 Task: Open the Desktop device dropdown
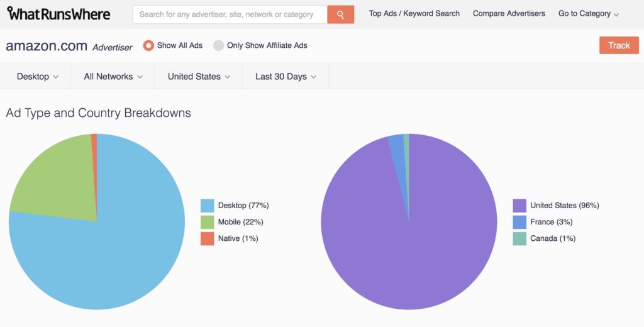(37, 76)
